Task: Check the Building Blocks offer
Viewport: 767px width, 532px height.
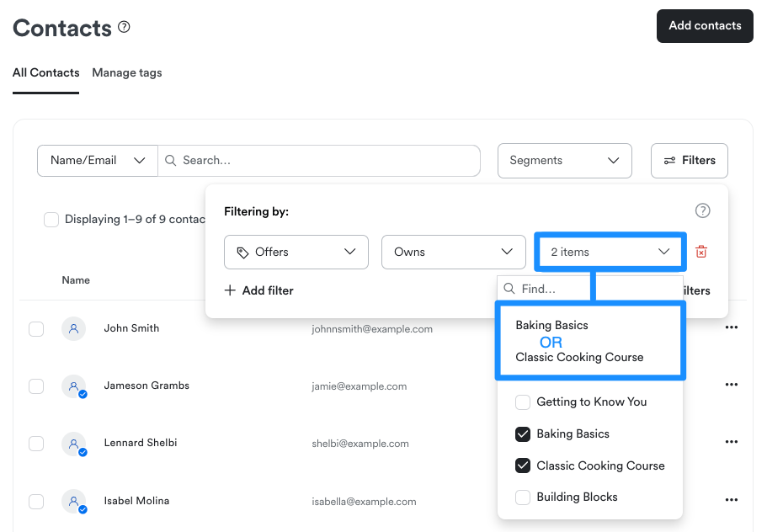Action: point(523,497)
